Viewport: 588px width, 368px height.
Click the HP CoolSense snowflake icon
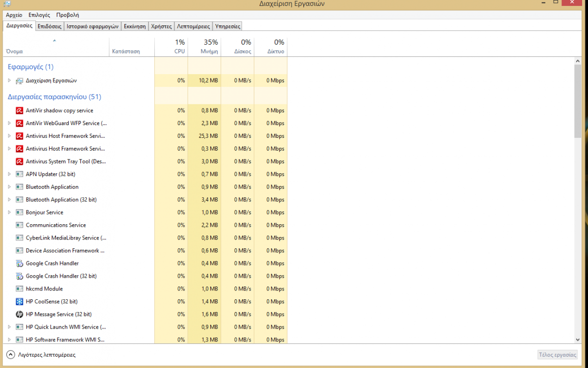pyautogui.click(x=20, y=302)
